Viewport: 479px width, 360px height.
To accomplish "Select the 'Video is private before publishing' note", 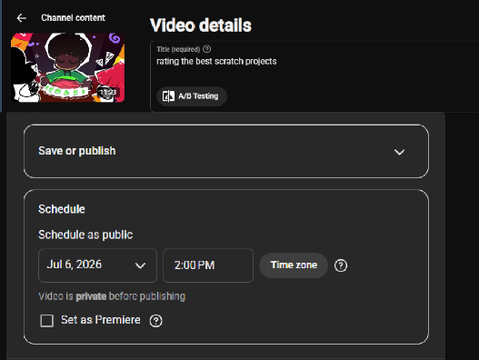I will pos(112,296).
